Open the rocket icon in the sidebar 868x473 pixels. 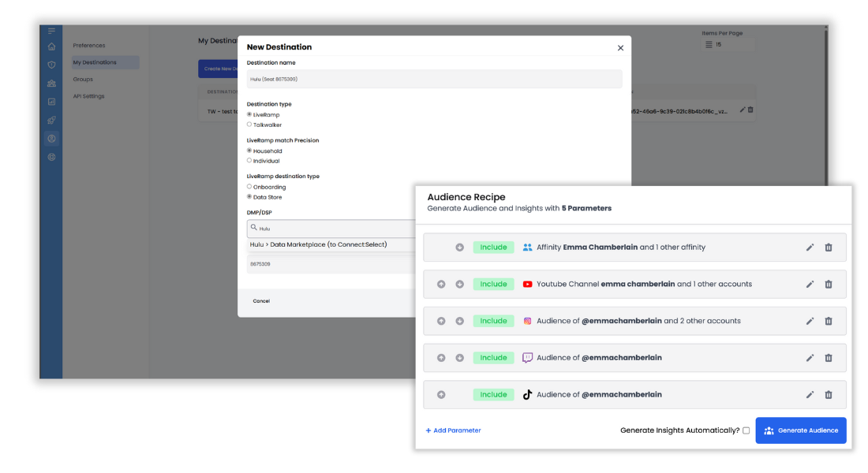pos(51,120)
